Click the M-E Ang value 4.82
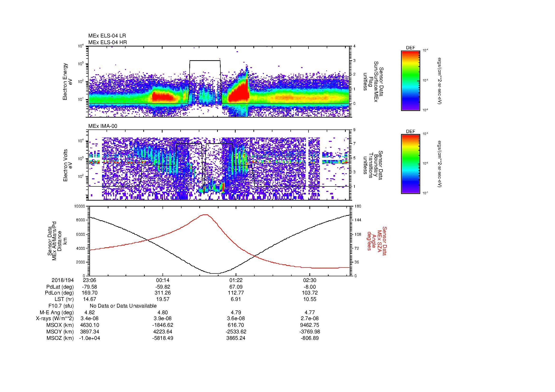This screenshot has width=555, height=392. coord(90,312)
